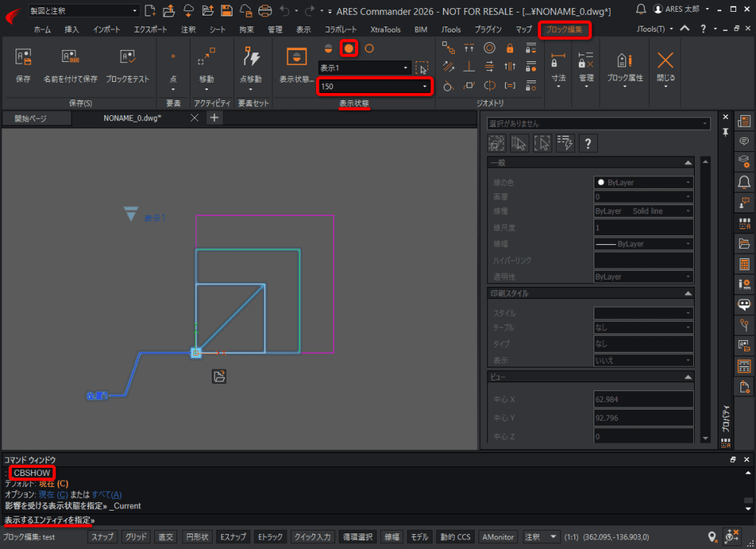Click the すべて(A) option link
Viewport: 756px width, 549px height.
[106, 494]
